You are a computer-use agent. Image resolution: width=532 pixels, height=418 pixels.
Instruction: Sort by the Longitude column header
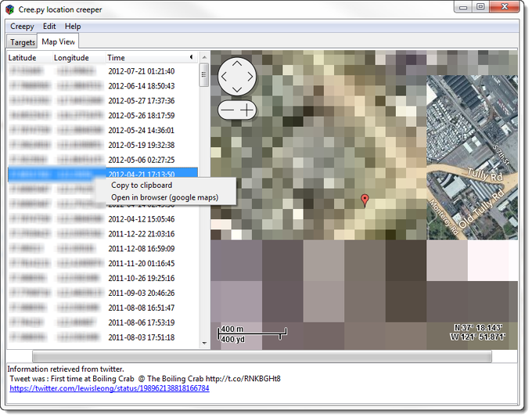(79, 58)
